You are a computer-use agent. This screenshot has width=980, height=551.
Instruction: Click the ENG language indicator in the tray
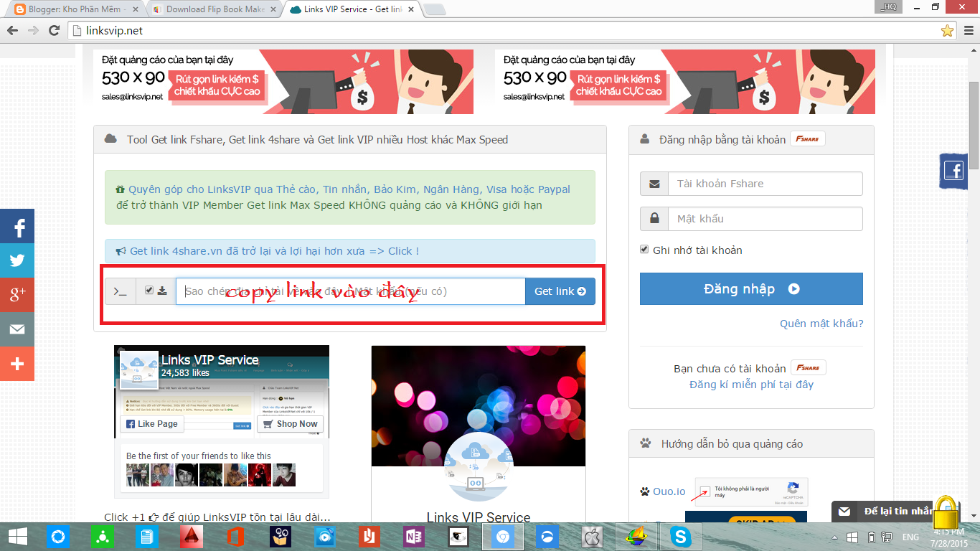[910, 537]
